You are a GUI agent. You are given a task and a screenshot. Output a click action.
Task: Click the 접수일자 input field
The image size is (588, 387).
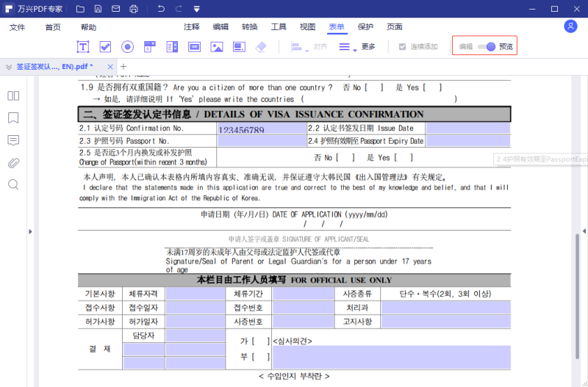[x=196, y=308]
